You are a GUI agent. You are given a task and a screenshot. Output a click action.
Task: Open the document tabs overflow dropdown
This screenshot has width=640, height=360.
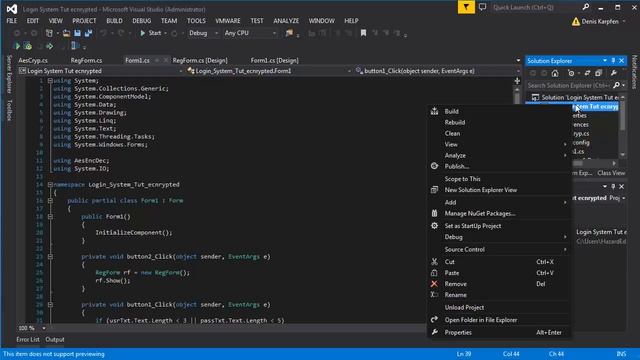coord(518,60)
